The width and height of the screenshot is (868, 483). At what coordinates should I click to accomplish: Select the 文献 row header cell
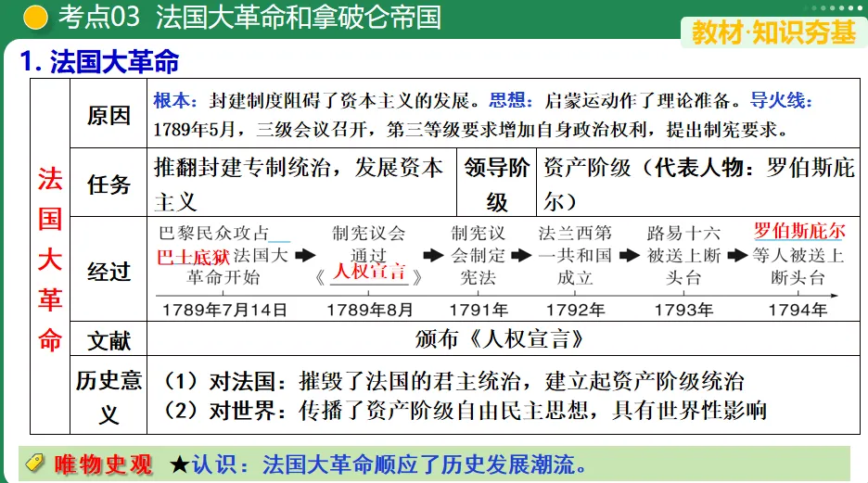pyautogui.click(x=108, y=339)
